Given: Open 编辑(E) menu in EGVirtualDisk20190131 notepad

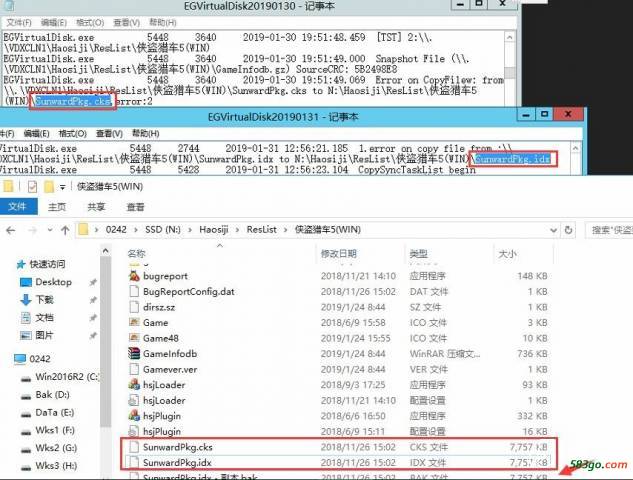Looking at the screenshot, I should [36, 134].
